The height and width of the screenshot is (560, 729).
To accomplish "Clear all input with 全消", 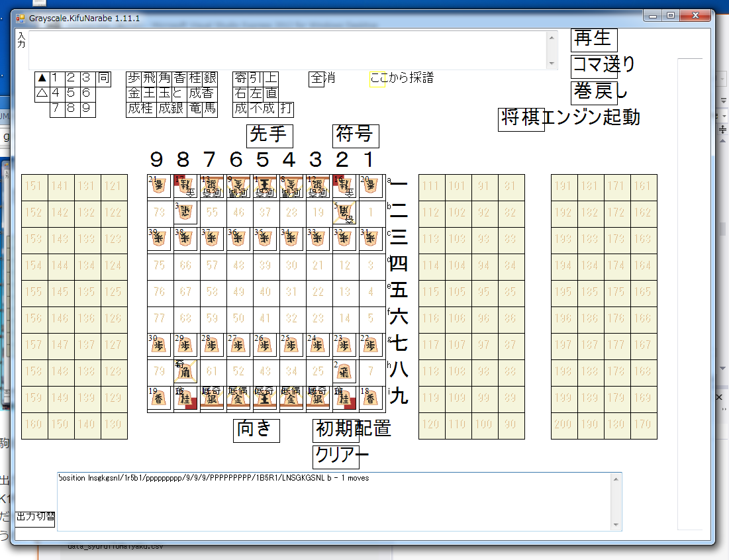I will click(x=322, y=79).
